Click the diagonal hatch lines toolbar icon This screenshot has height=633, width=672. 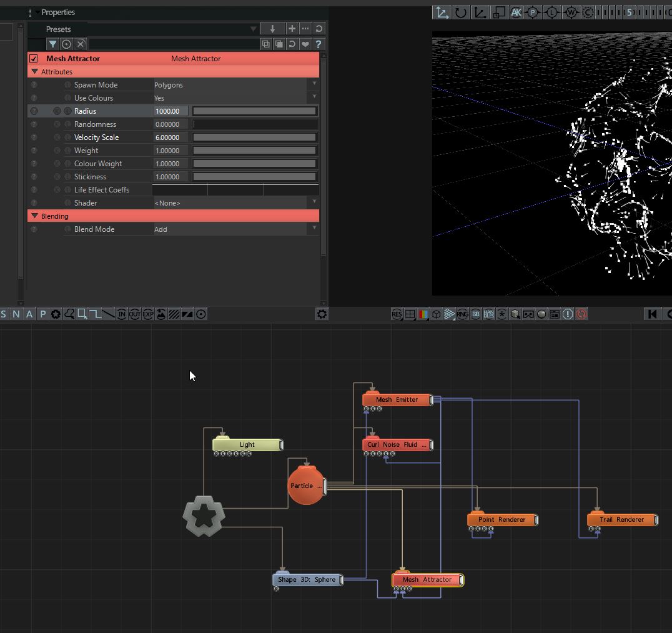point(174,314)
